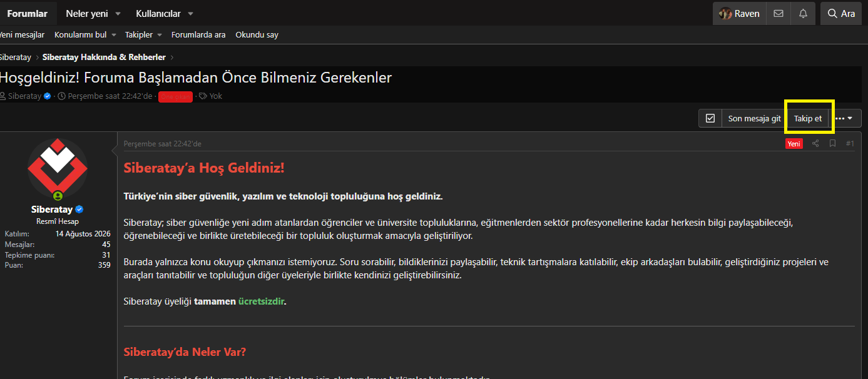Click the Siberatay author link in thread header
This screenshot has width=868, height=379.
coord(24,96)
